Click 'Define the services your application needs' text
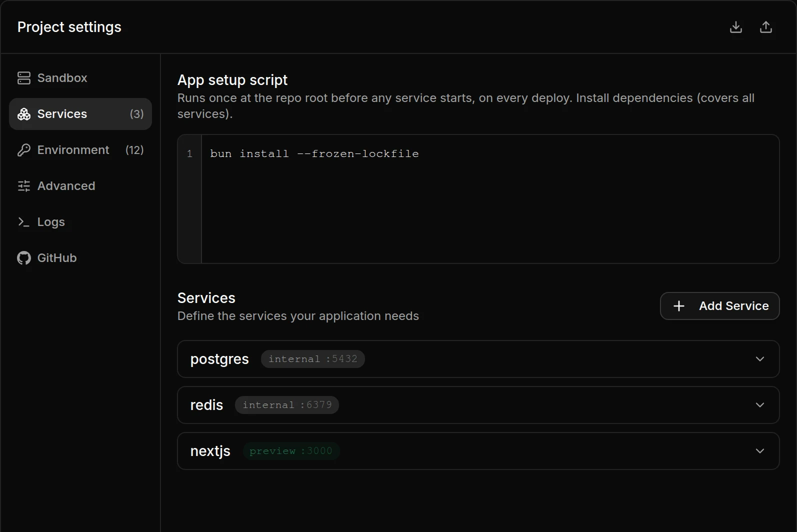The image size is (797, 532). click(x=298, y=316)
